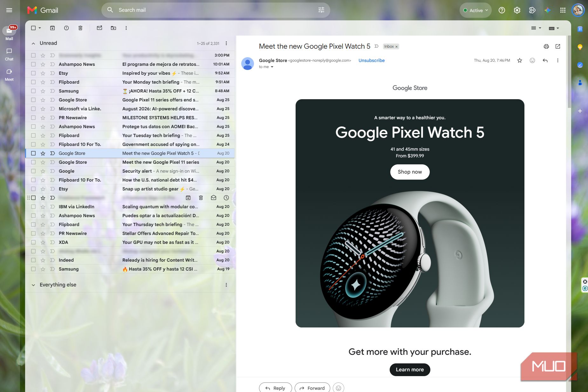Click the Move to folder icon
The width and height of the screenshot is (588, 392).
click(x=113, y=28)
